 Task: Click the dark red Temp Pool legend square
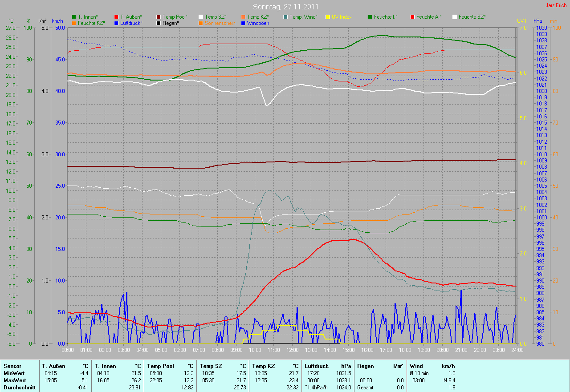click(x=159, y=17)
